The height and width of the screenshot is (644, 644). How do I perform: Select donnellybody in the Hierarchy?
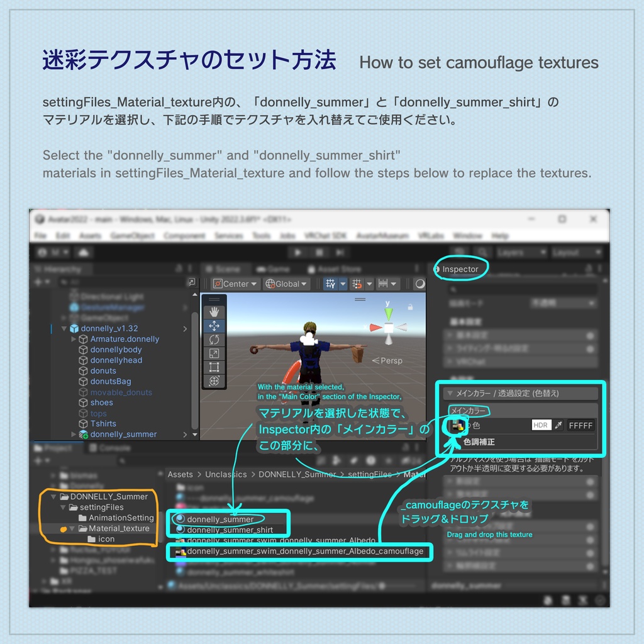point(116,350)
